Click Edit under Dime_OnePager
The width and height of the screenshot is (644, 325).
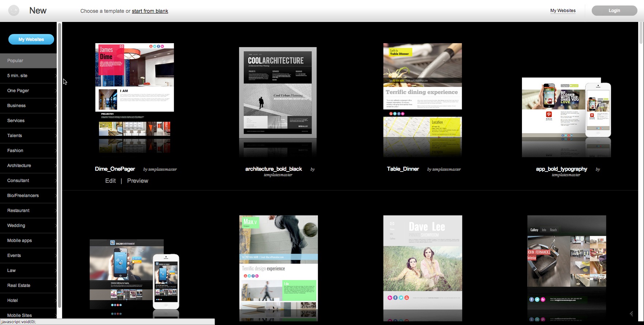(110, 181)
